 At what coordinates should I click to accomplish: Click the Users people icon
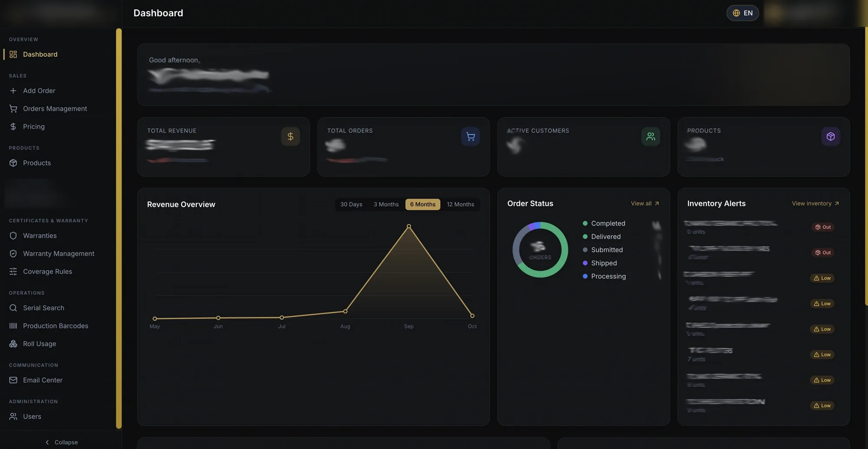click(13, 416)
